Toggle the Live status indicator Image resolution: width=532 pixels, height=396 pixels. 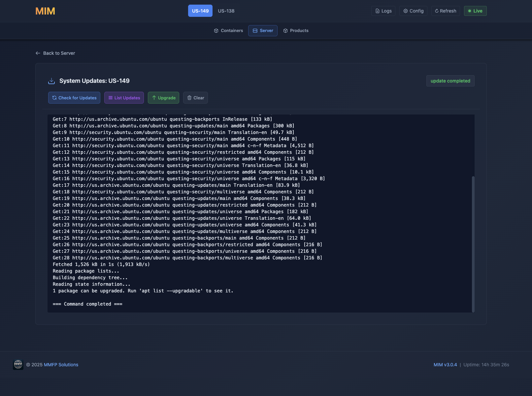pos(475,11)
